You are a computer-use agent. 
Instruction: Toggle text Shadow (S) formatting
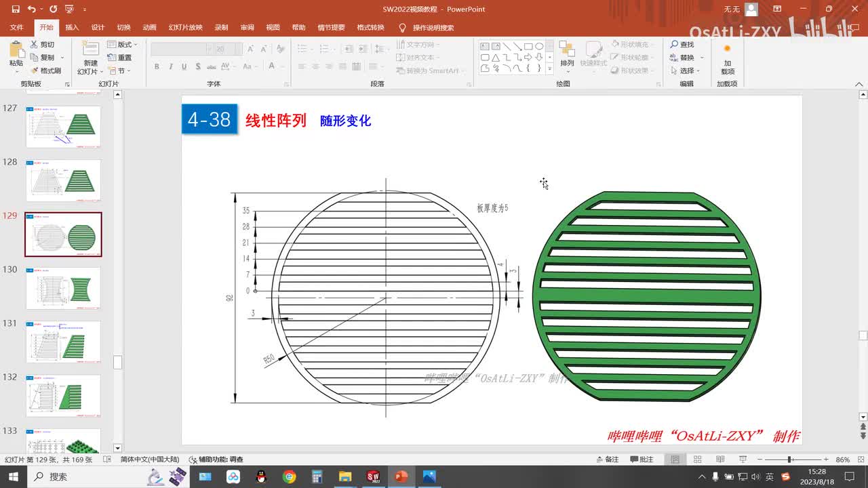pos(197,66)
